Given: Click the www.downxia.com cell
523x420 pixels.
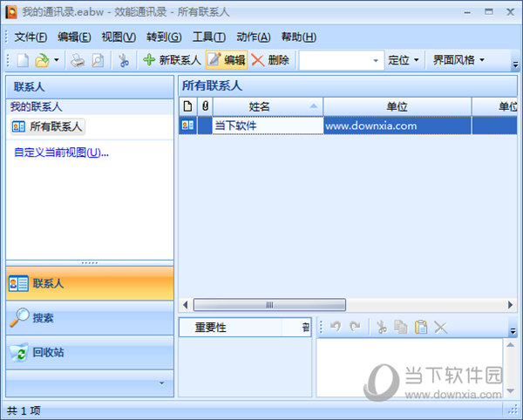Looking at the screenshot, I should [397, 125].
